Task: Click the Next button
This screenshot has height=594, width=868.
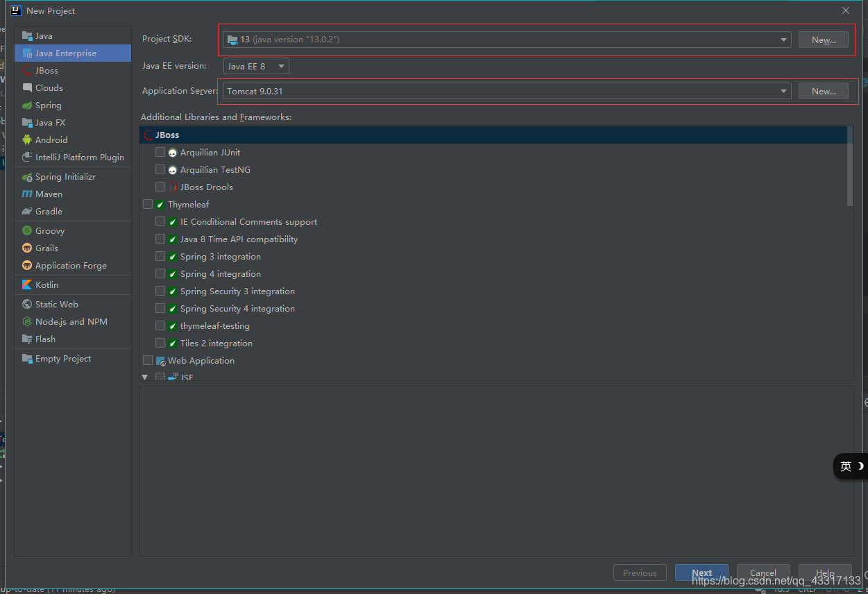Action: [x=701, y=572]
